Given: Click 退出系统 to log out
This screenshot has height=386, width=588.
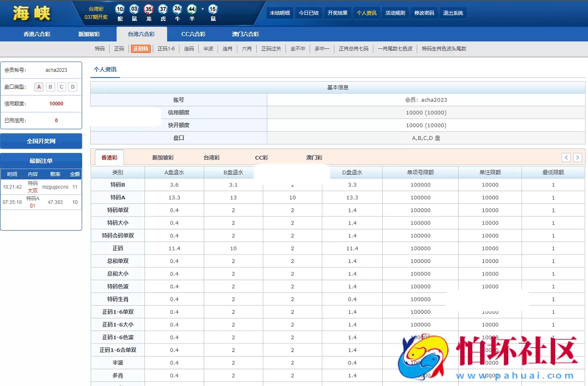Looking at the screenshot, I should pos(453,13).
